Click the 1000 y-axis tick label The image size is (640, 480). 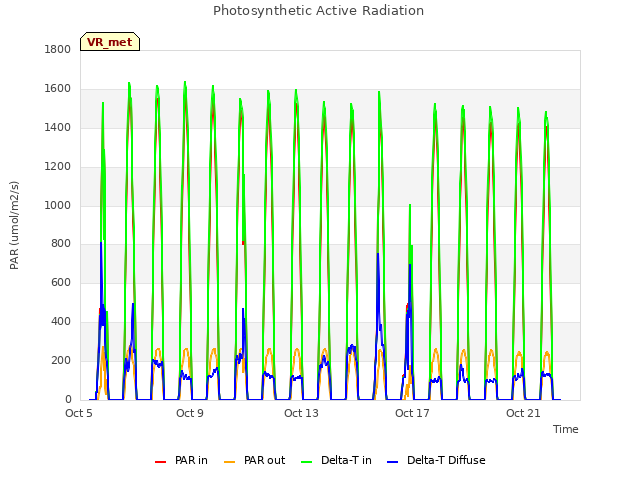point(58,205)
